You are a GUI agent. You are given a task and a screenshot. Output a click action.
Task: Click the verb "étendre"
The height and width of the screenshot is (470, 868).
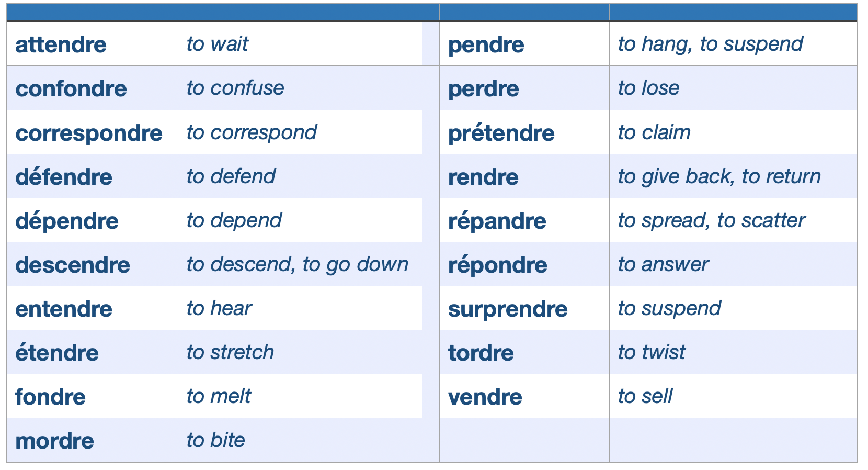click(57, 353)
